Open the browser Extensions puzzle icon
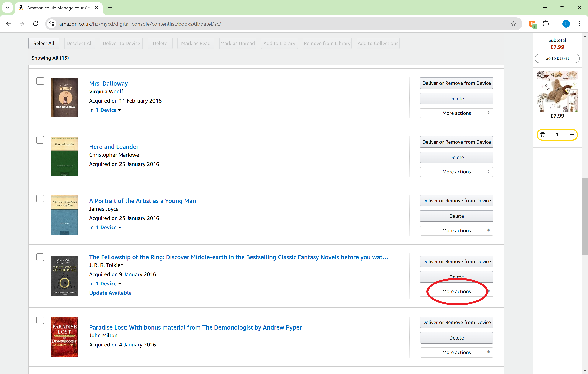 tap(546, 24)
